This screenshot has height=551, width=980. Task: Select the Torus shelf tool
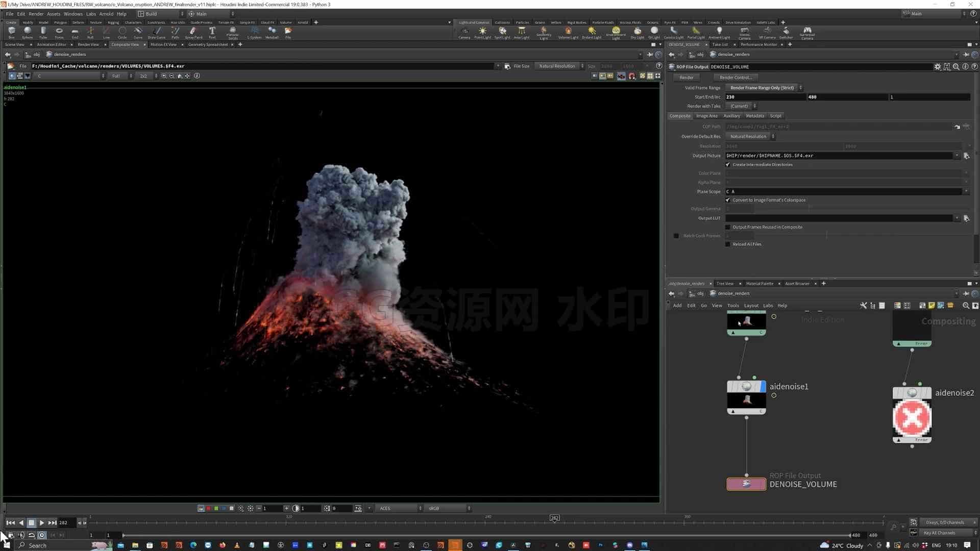tap(59, 33)
